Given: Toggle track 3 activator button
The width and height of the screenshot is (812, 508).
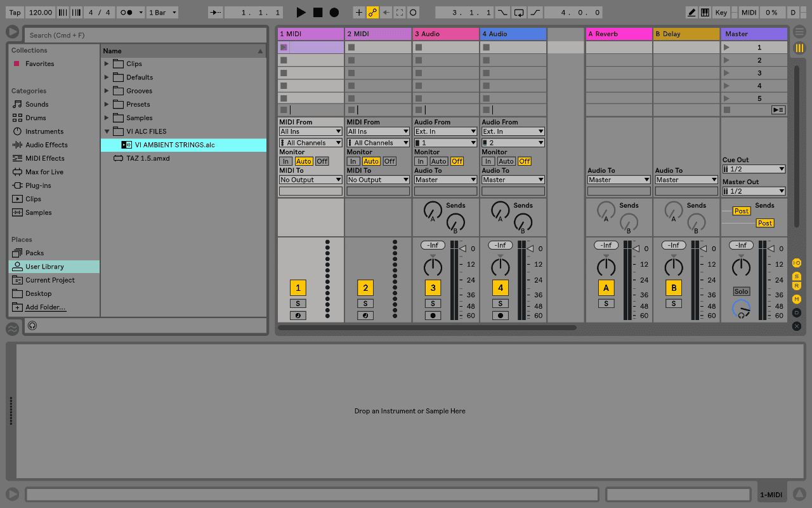Looking at the screenshot, I should (433, 288).
